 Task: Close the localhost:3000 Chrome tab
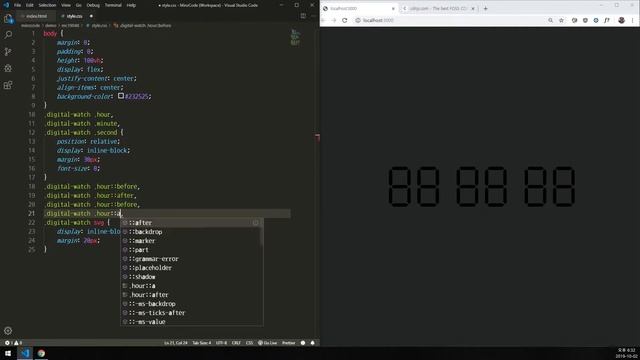[393, 9]
